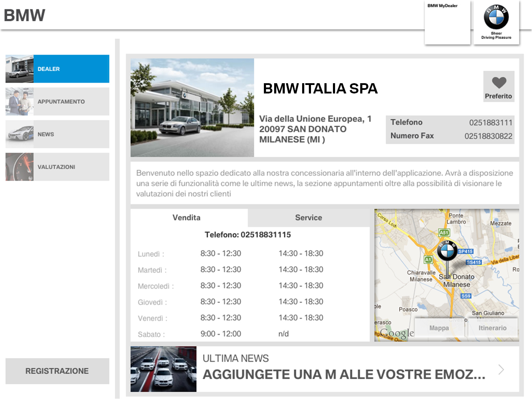Image resolution: width=532 pixels, height=399 pixels.
Task: Click the news thumbnail of white cars
Action: 163,369
